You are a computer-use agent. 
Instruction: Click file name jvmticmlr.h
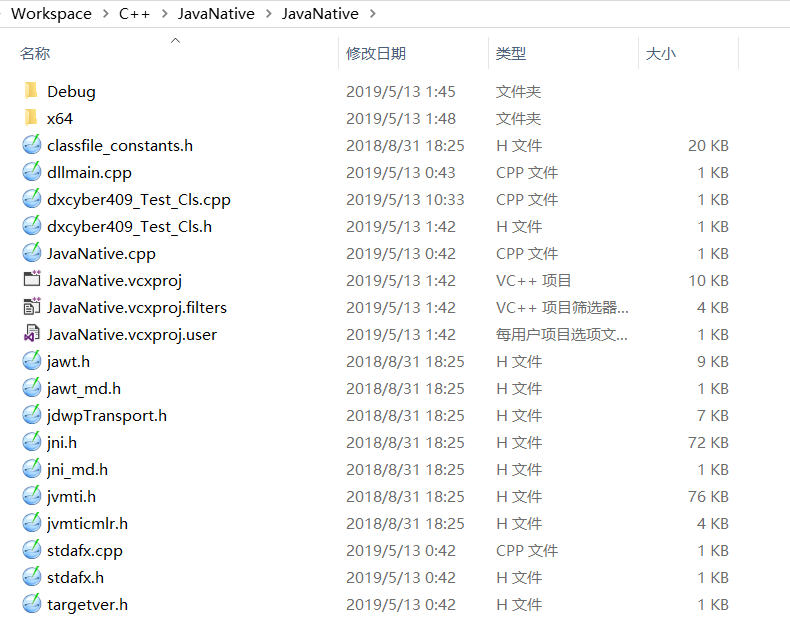(x=87, y=524)
